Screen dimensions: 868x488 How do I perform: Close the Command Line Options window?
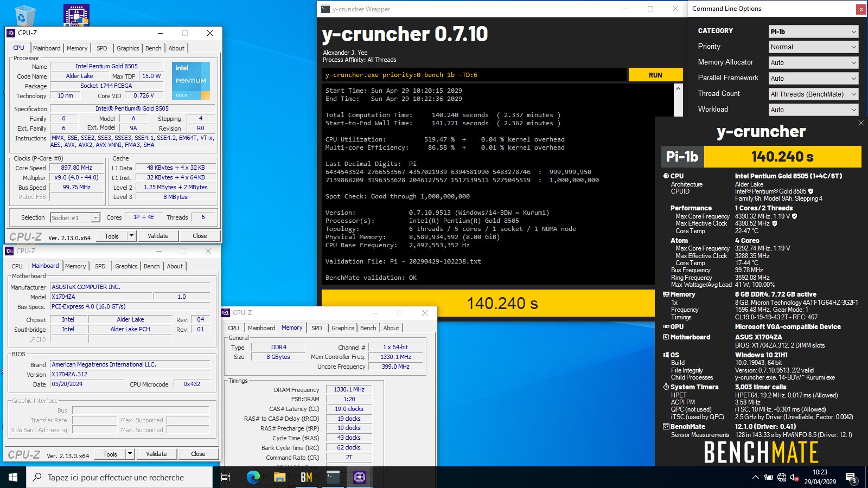pos(861,9)
